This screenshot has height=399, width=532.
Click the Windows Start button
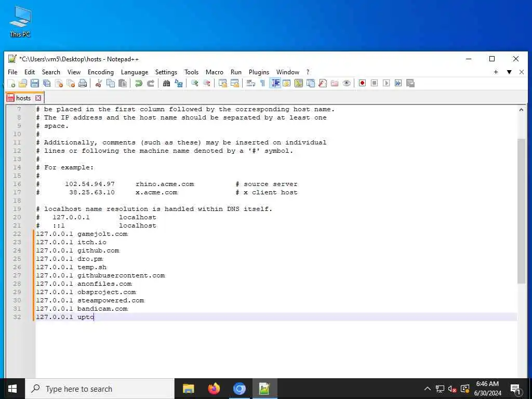pyautogui.click(x=12, y=389)
